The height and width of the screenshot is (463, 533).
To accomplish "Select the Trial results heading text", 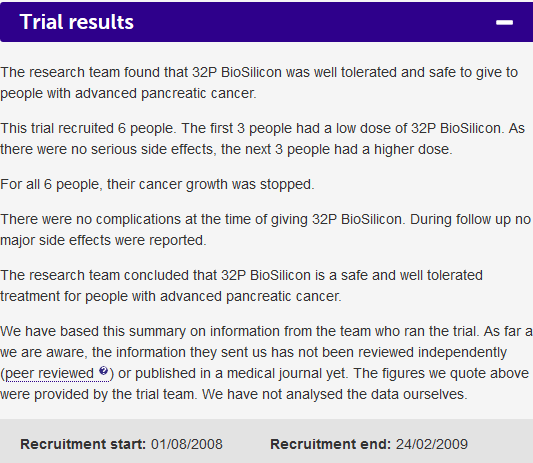I will 77,22.
